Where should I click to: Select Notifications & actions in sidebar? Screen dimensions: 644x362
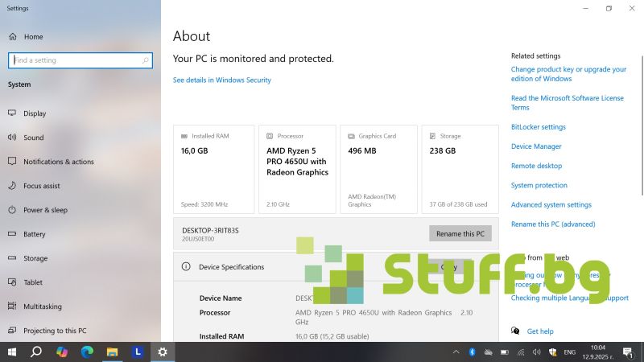pyautogui.click(x=58, y=162)
